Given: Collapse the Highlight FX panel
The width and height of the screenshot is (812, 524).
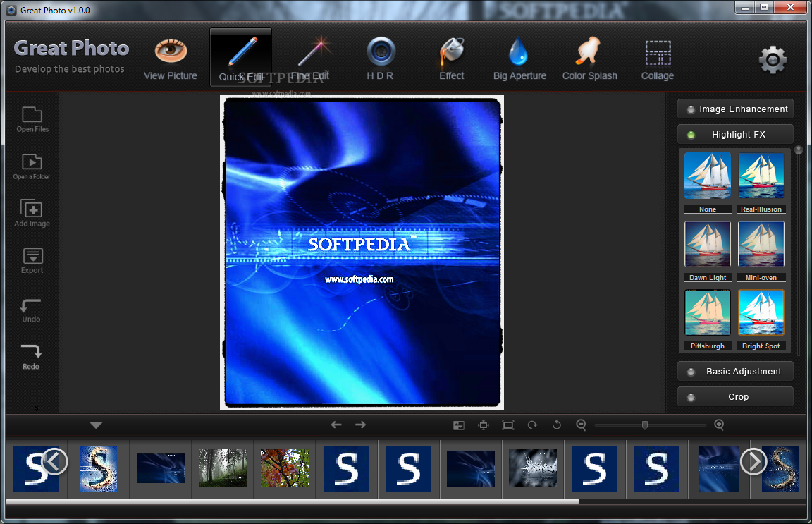Looking at the screenshot, I should click(x=735, y=134).
